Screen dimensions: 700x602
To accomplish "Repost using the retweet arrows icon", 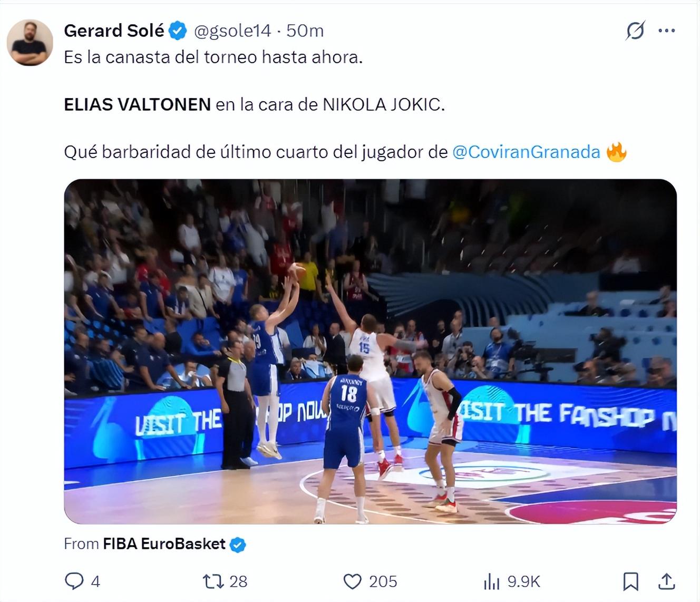I will coord(213,581).
